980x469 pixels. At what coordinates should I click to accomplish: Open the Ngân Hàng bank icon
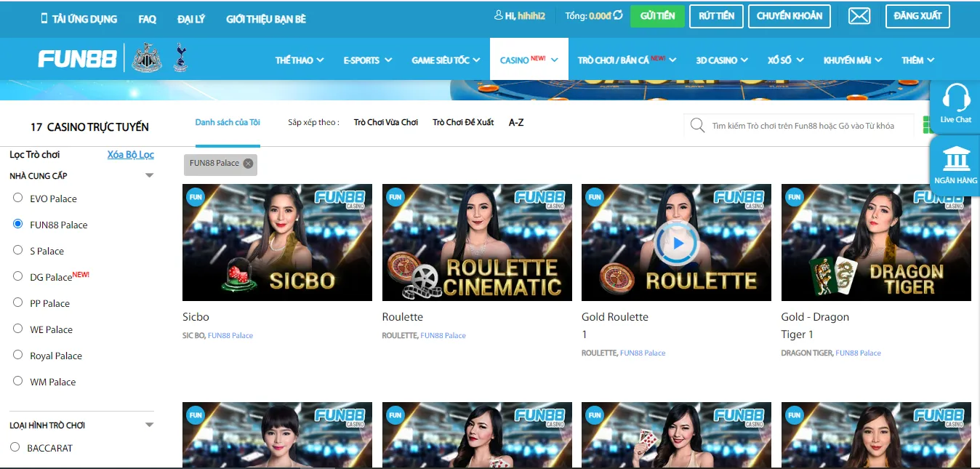[955, 158]
